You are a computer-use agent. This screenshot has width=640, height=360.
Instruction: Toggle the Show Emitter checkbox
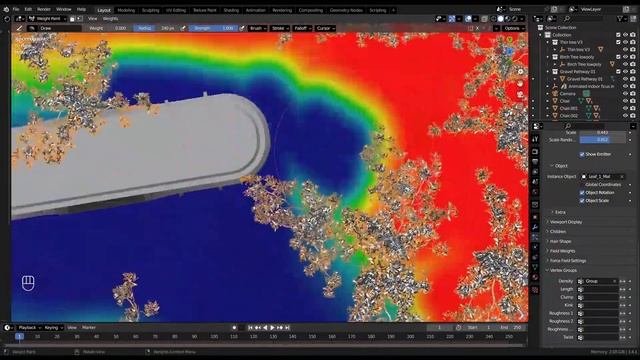(582, 154)
